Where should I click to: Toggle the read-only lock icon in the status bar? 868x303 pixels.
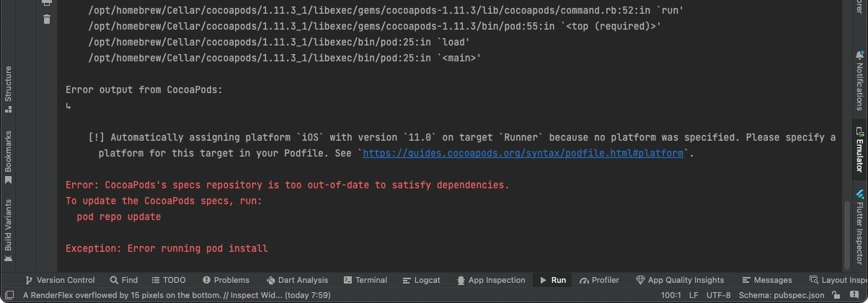[836, 295]
